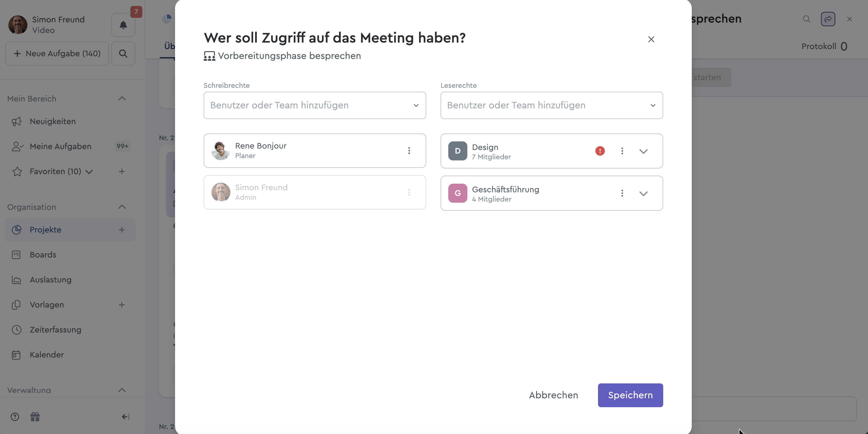The width and height of the screenshot is (868, 434).
Task: Click the red warning icon on Design
Action: pyautogui.click(x=600, y=151)
